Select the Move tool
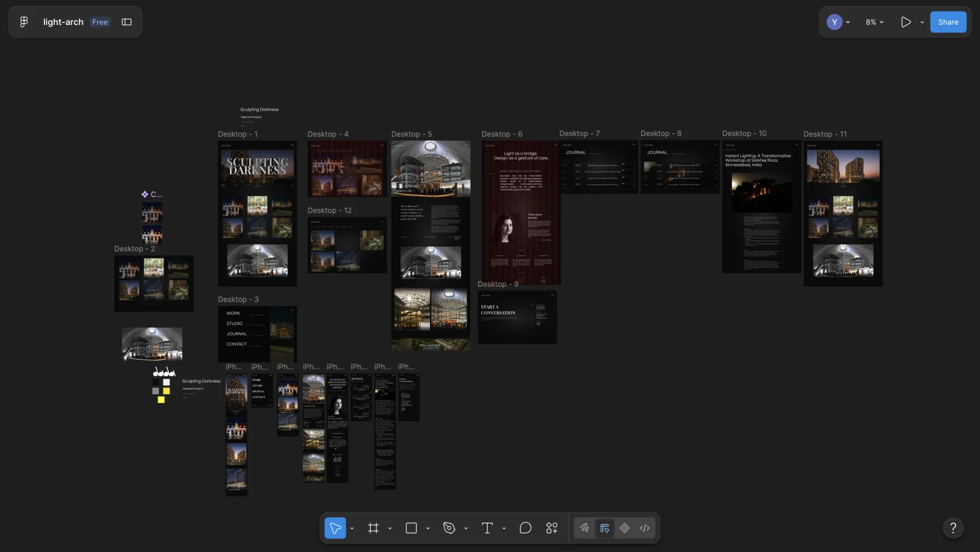Screen dimensions: 980x552 tap(335, 528)
